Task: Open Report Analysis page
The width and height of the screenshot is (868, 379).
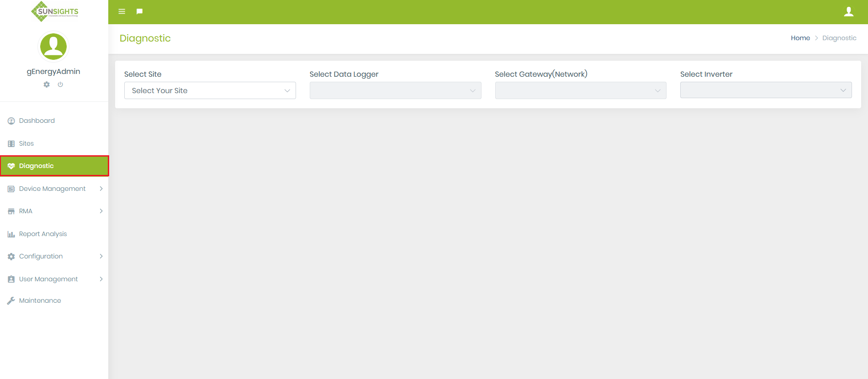Action: click(x=42, y=234)
